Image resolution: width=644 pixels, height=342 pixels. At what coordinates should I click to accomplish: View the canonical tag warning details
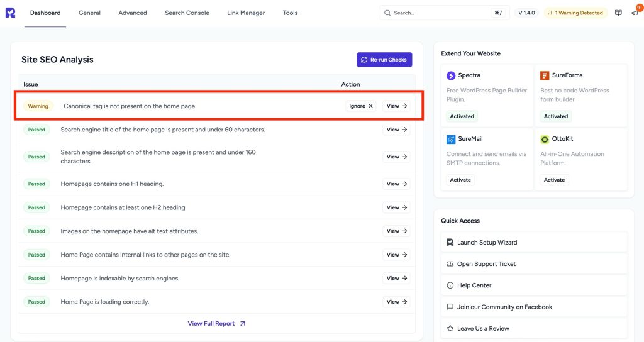point(397,106)
